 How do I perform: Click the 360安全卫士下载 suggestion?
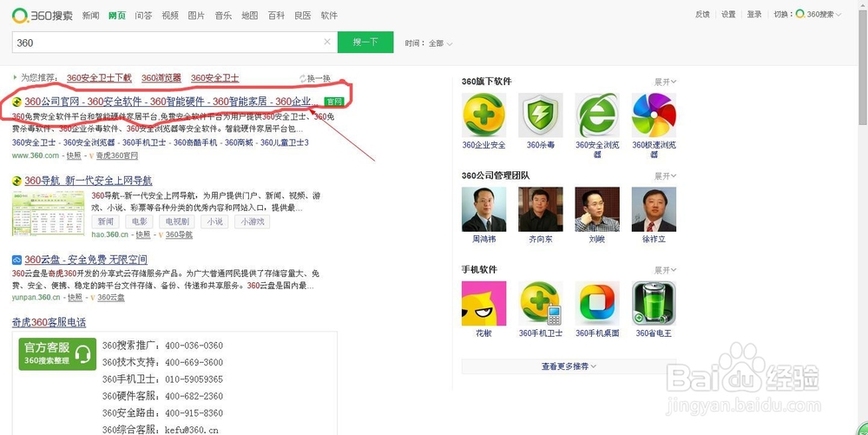click(x=99, y=79)
